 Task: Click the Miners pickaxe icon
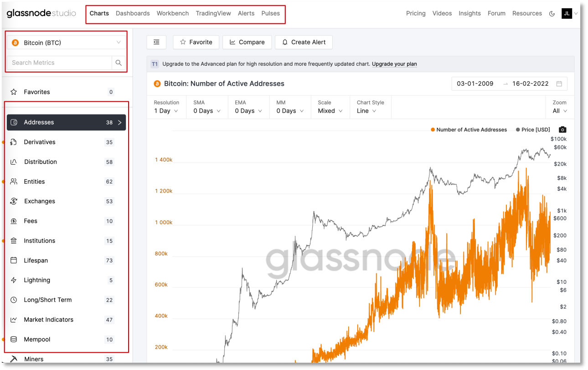point(14,359)
